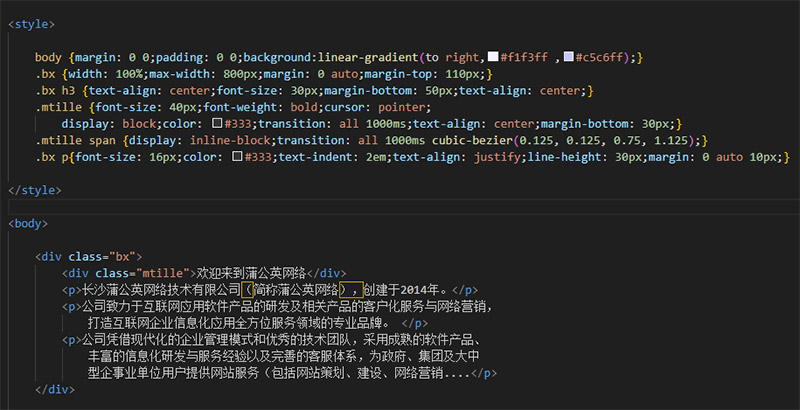Click the pointer value

402,107
